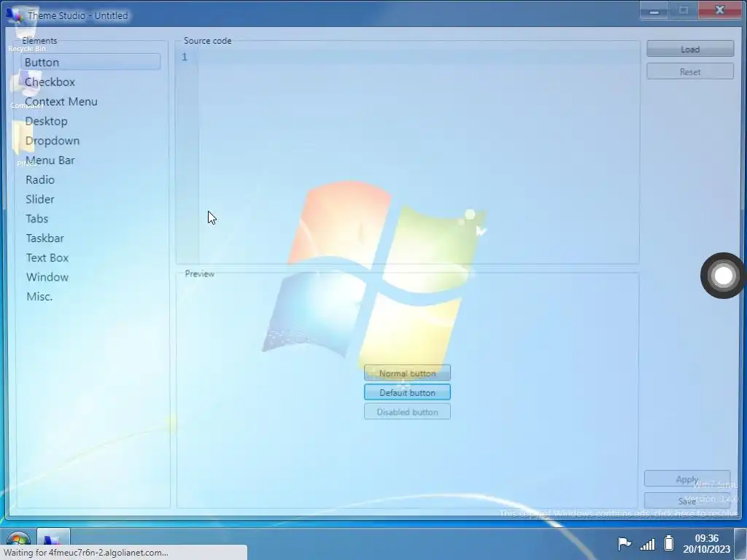
Task: Click the Theme Studio title bar icon
Action: point(15,15)
